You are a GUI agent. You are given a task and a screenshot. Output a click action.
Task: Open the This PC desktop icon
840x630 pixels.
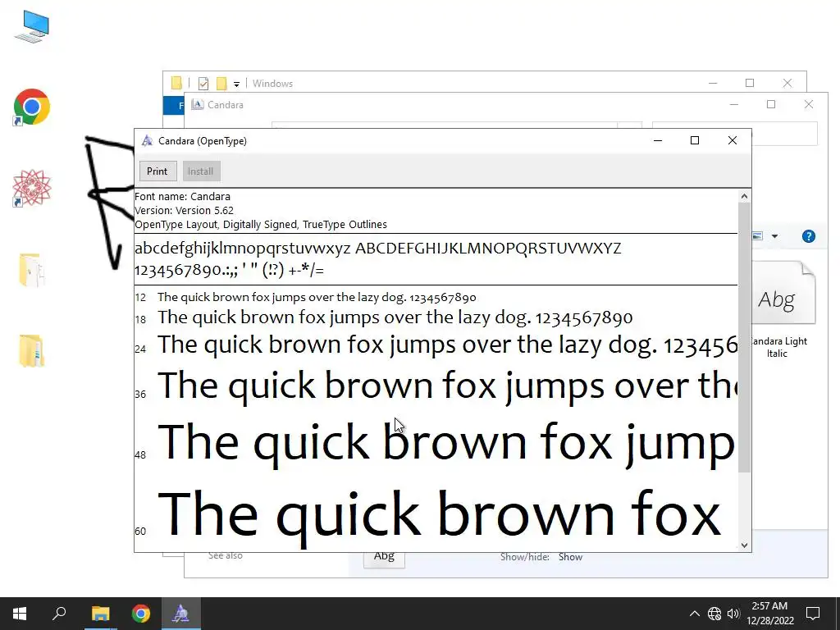pos(32,27)
